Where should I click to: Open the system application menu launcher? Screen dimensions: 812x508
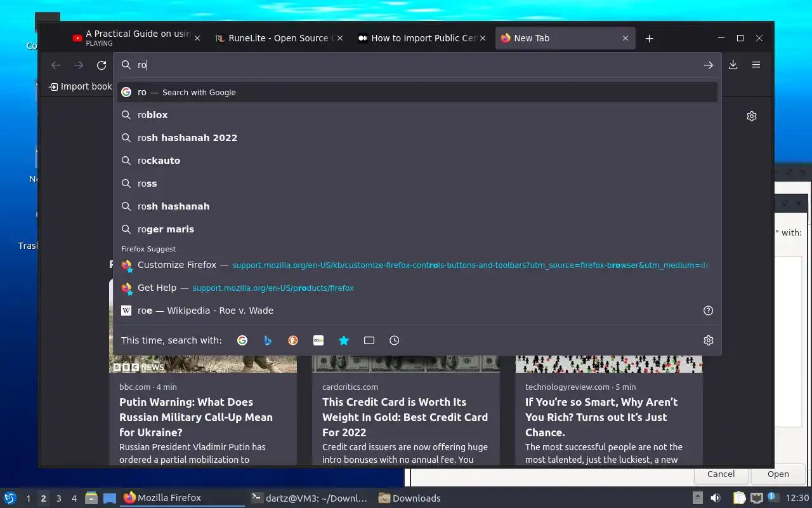click(10, 498)
